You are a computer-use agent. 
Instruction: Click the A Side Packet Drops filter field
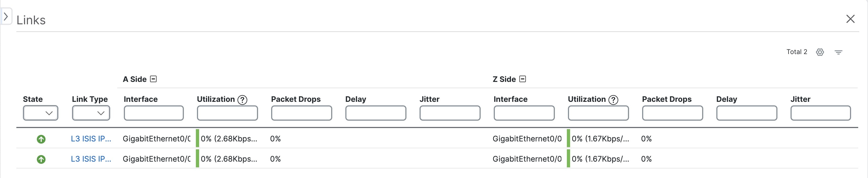click(301, 113)
